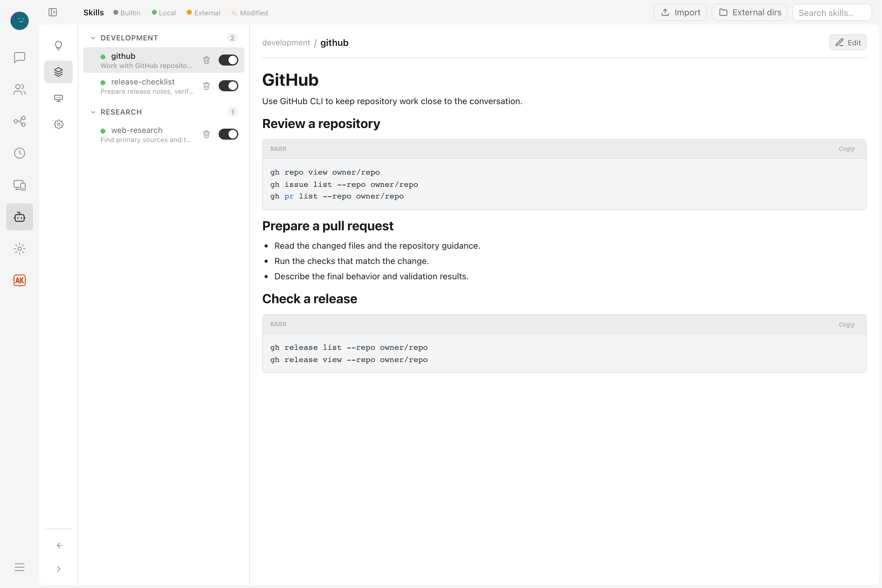
Task: Delete the github skill with trash icon
Action: pyautogui.click(x=206, y=60)
